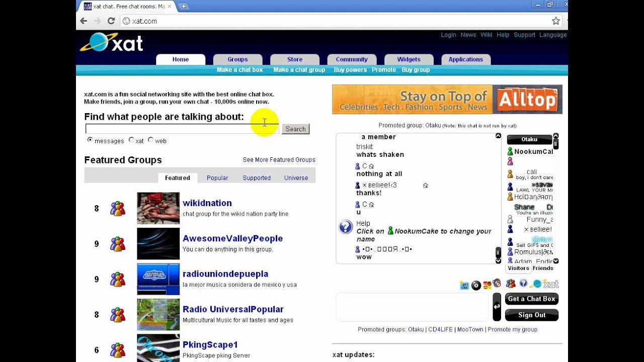
Task: Open the Home navigation tab
Action: tap(181, 59)
